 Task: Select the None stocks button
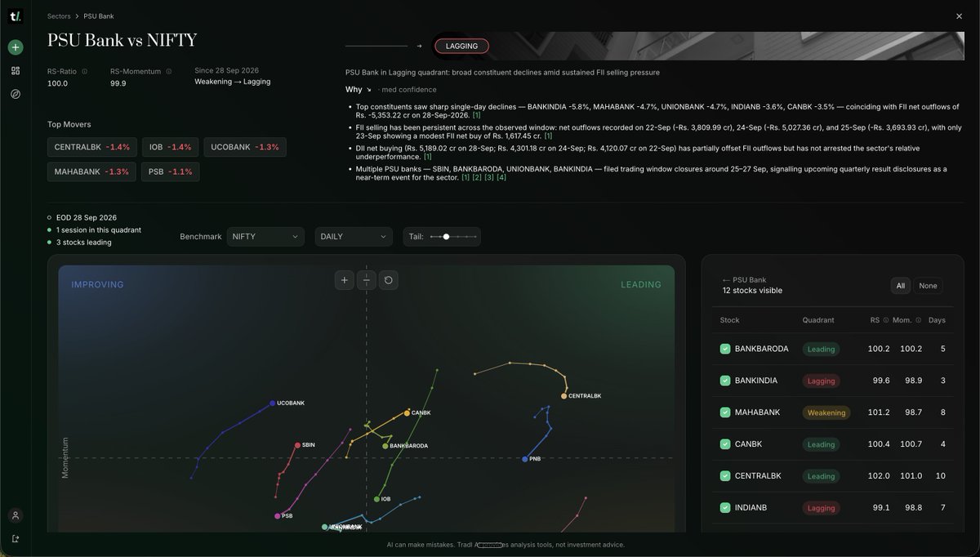[928, 286]
